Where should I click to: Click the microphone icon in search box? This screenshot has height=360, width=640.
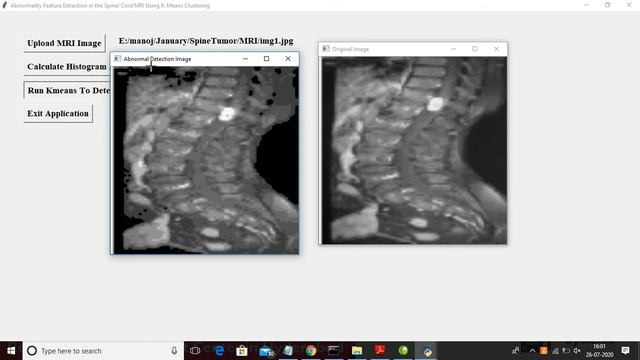(x=174, y=351)
